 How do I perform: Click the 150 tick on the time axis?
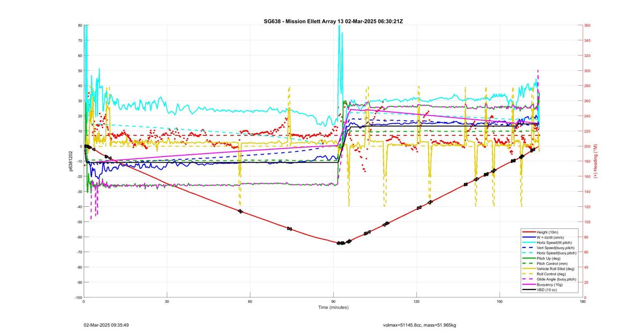point(500,302)
